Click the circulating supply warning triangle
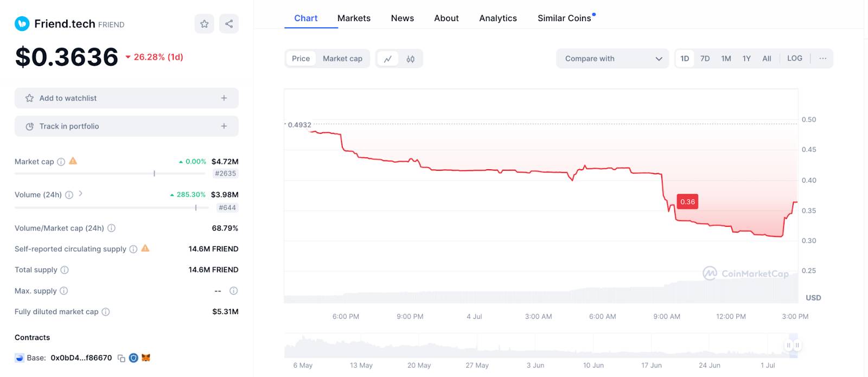The width and height of the screenshot is (868, 377). click(x=145, y=248)
